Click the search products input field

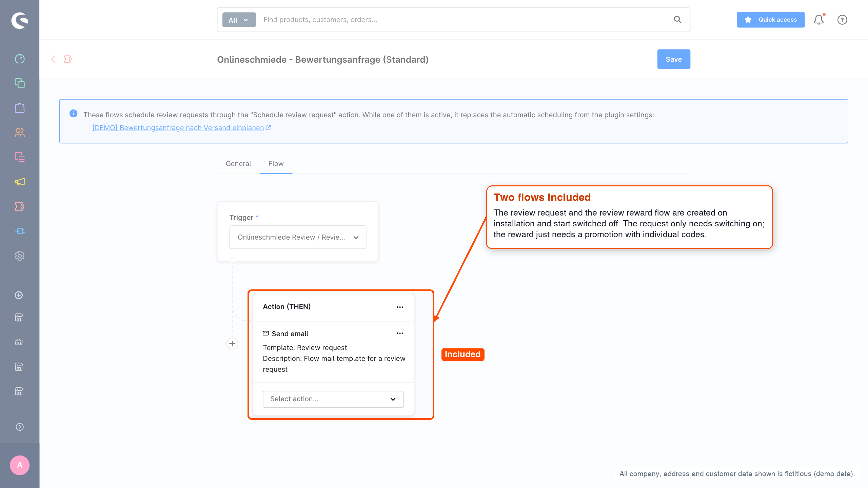[465, 20]
